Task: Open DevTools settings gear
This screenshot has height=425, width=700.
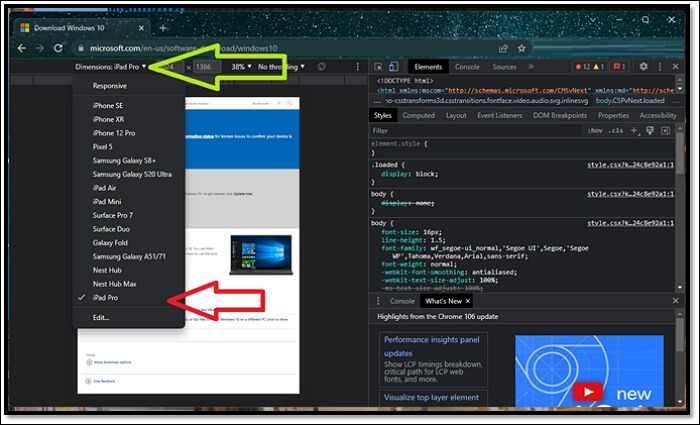Action: (643, 67)
